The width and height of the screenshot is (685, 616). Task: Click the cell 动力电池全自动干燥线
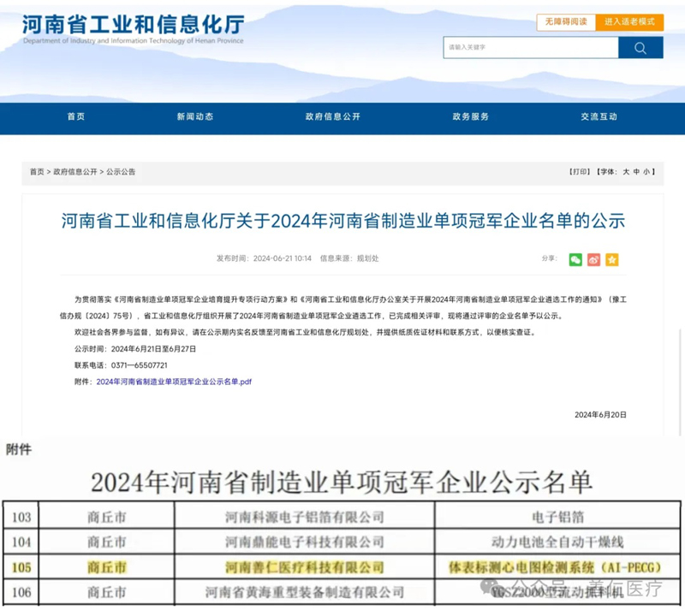557,542
